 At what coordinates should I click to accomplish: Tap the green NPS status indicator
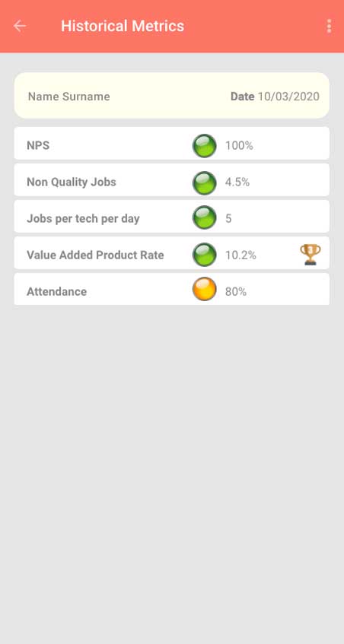tap(204, 145)
